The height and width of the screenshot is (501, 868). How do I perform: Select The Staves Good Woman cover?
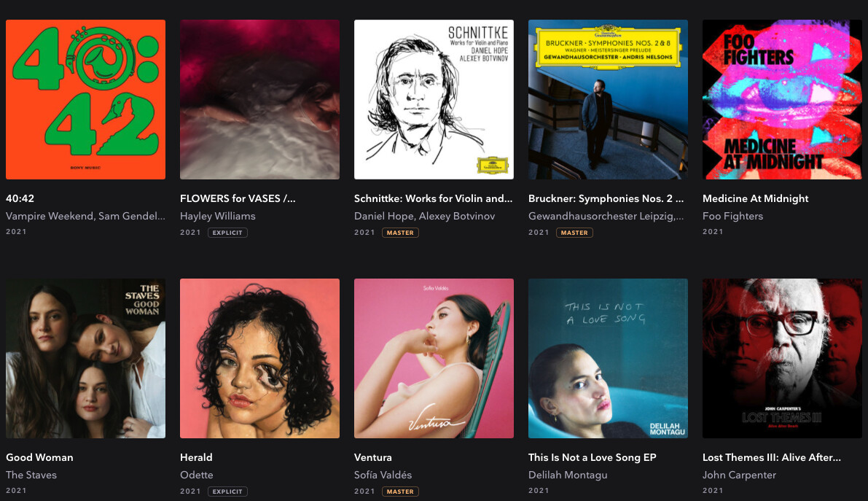(85, 359)
